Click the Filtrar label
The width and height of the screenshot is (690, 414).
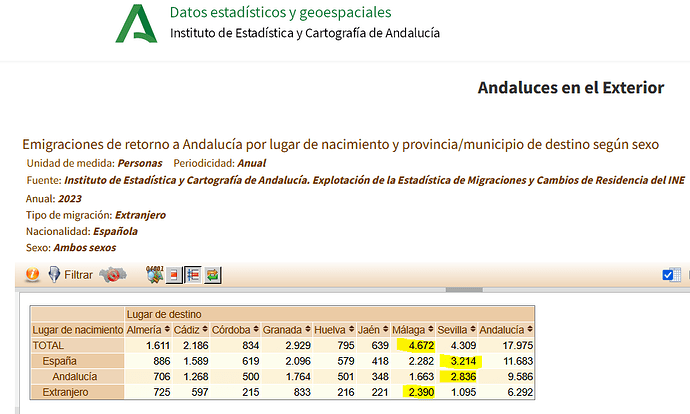78,274
